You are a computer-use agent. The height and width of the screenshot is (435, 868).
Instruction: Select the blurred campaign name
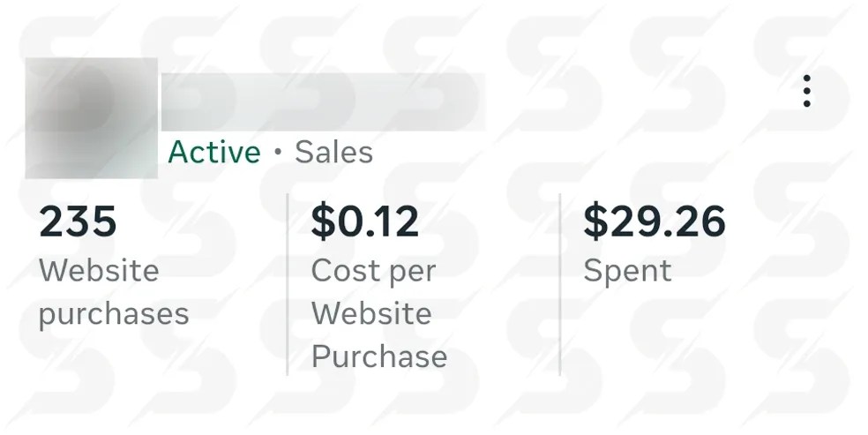323,102
